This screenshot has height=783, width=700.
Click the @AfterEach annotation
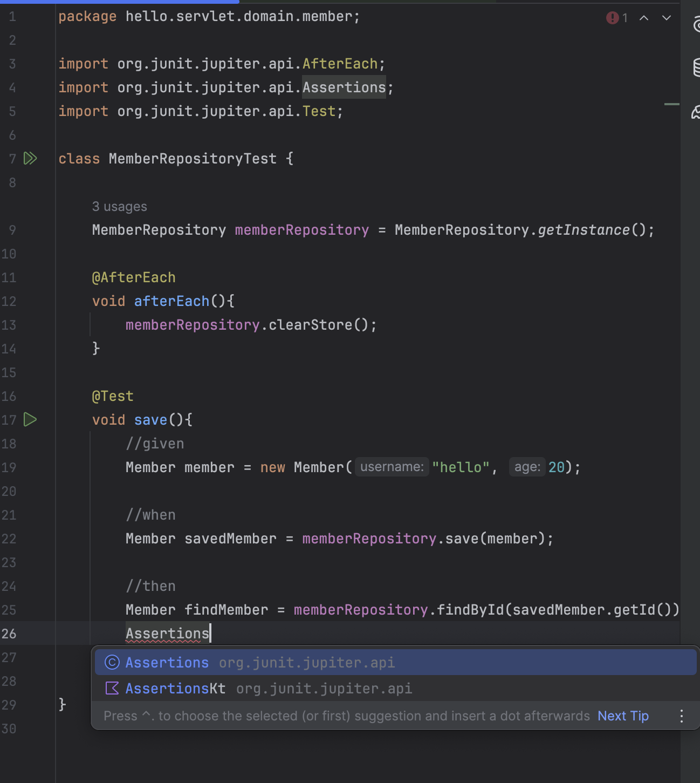click(x=134, y=277)
